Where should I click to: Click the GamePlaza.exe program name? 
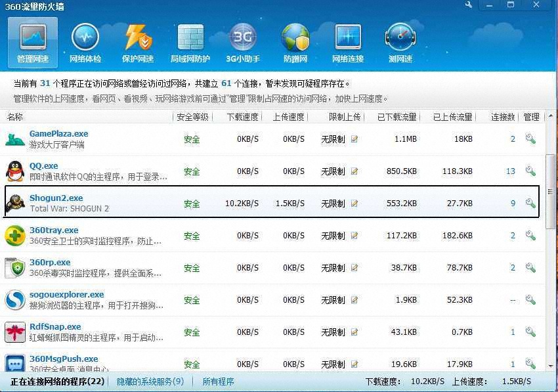pyautogui.click(x=58, y=134)
